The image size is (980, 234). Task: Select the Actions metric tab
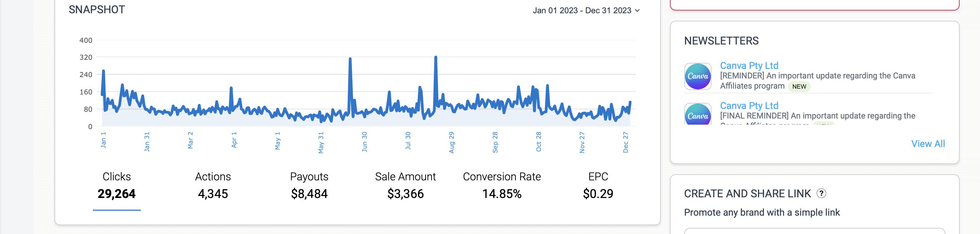[213, 186]
